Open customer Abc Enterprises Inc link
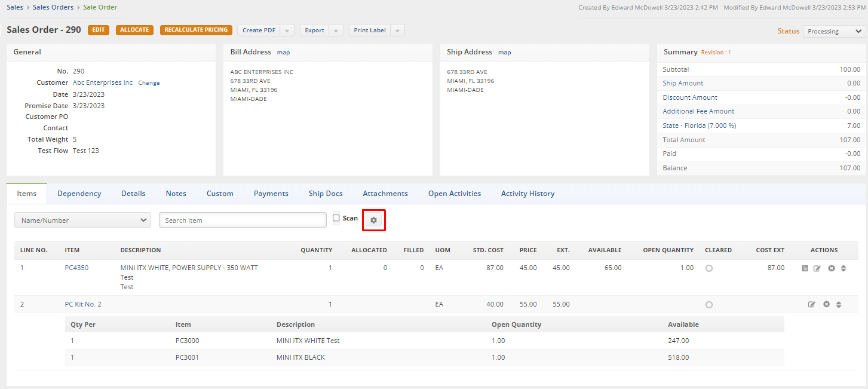This screenshot has width=868, height=389. pos(103,82)
